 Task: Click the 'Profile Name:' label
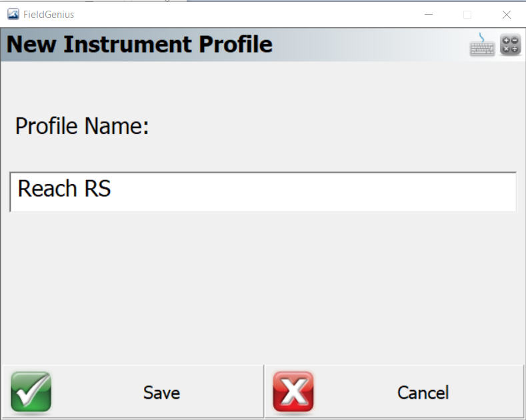(82, 126)
